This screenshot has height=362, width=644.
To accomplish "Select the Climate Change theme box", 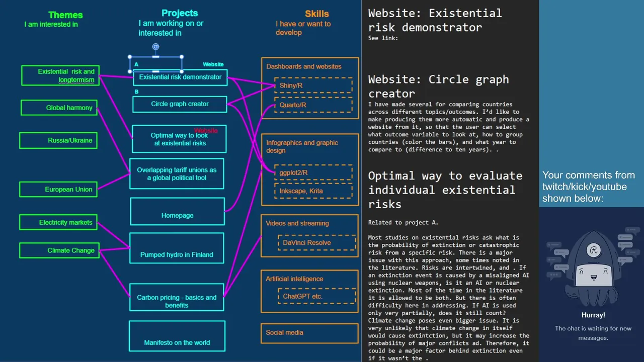I will tap(59, 250).
